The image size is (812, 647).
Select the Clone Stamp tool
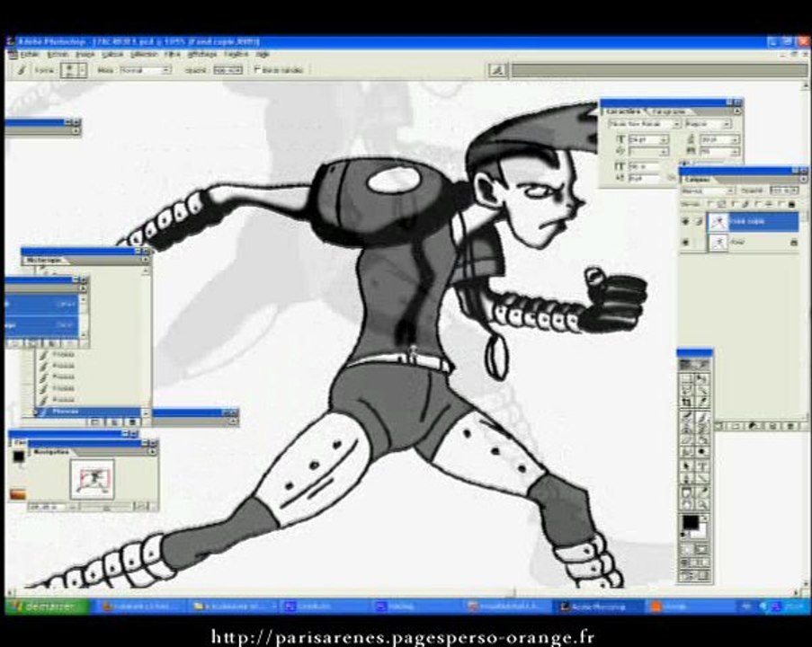pyautogui.click(x=687, y=428)
